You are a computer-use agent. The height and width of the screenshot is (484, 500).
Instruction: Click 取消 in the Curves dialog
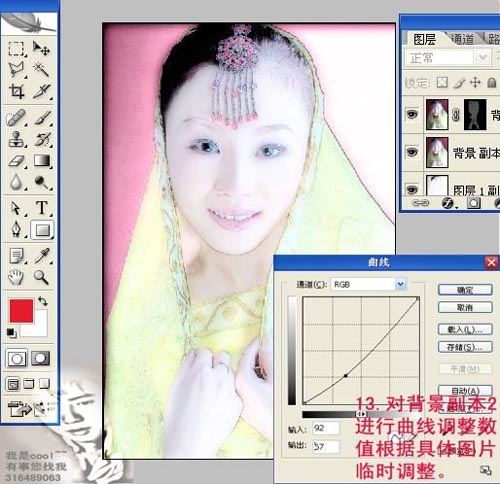click(x=465, y=307)
